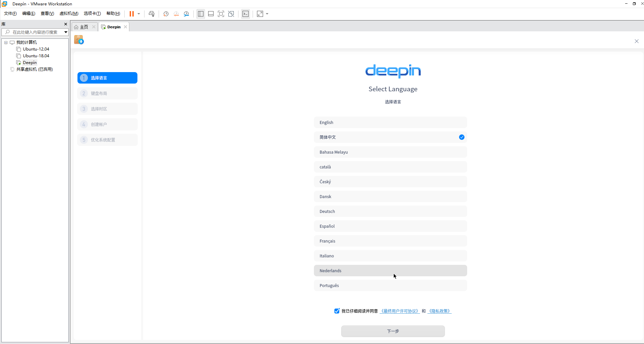Viewport: 644px width, 344px height.
Task: Choose català as the language
Action: [390, 167]
